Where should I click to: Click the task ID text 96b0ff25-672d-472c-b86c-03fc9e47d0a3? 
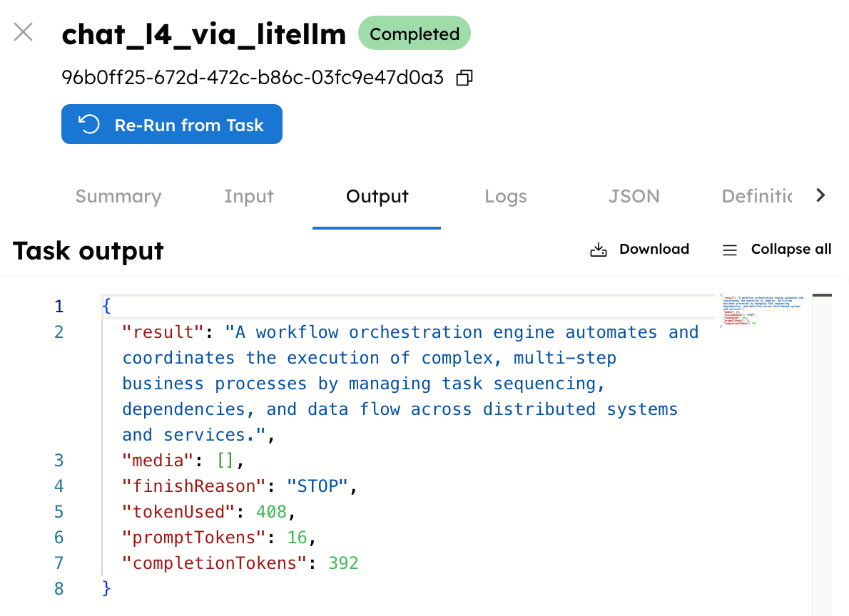click(x=253, y=78)
